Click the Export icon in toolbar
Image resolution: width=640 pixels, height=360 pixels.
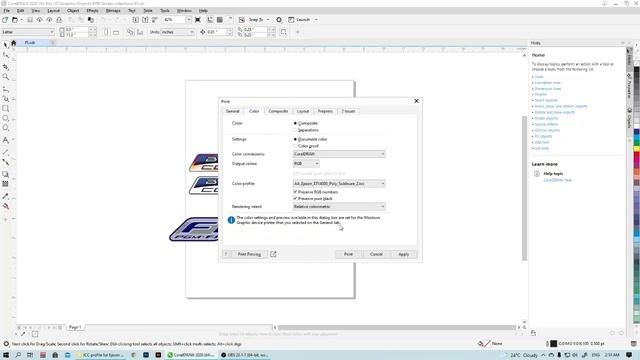pos(145,20)
